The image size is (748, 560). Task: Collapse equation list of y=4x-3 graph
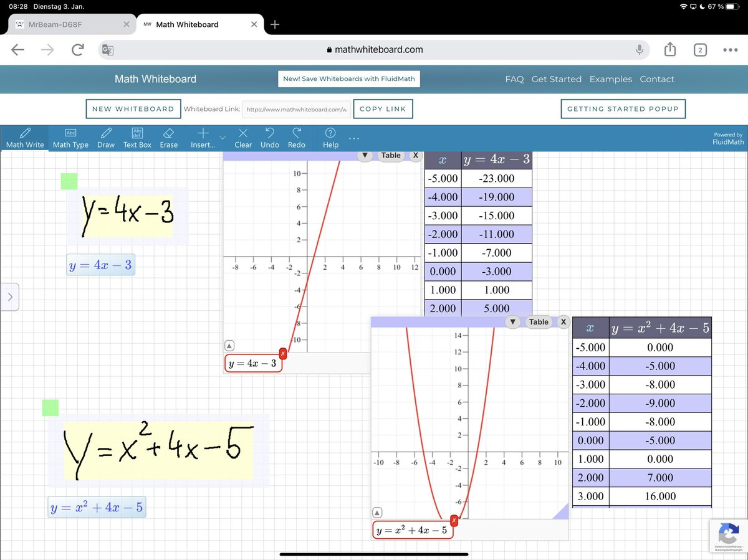point(229,346)
